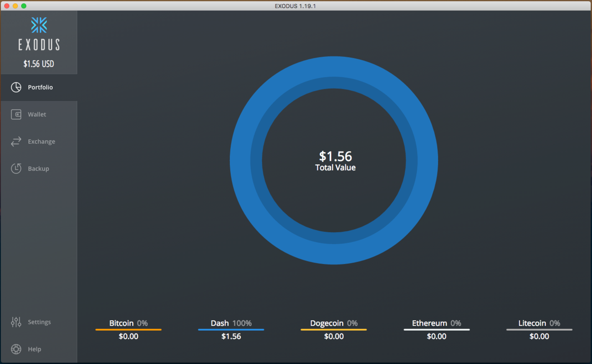Open Help from the sidebar

[39, 349]
